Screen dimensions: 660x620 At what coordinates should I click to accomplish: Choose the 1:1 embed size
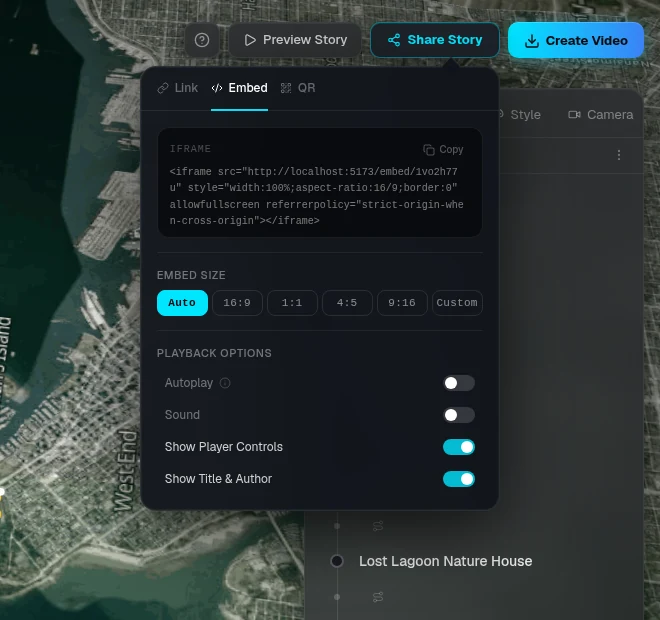click(292, 303)
